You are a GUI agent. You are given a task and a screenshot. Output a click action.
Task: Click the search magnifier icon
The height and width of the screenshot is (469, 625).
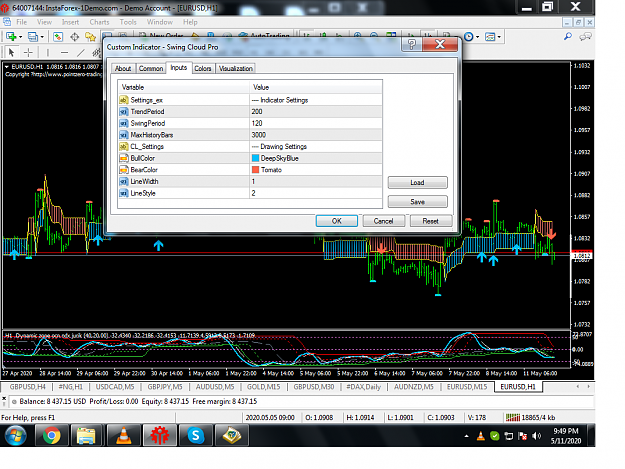[x=568, y=37]
